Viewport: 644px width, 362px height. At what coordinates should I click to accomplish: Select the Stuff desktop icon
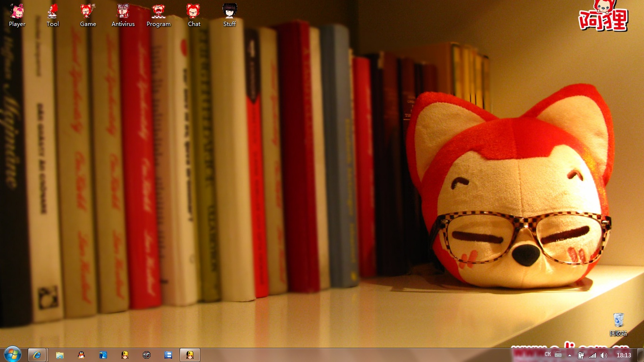coord(230,15)
